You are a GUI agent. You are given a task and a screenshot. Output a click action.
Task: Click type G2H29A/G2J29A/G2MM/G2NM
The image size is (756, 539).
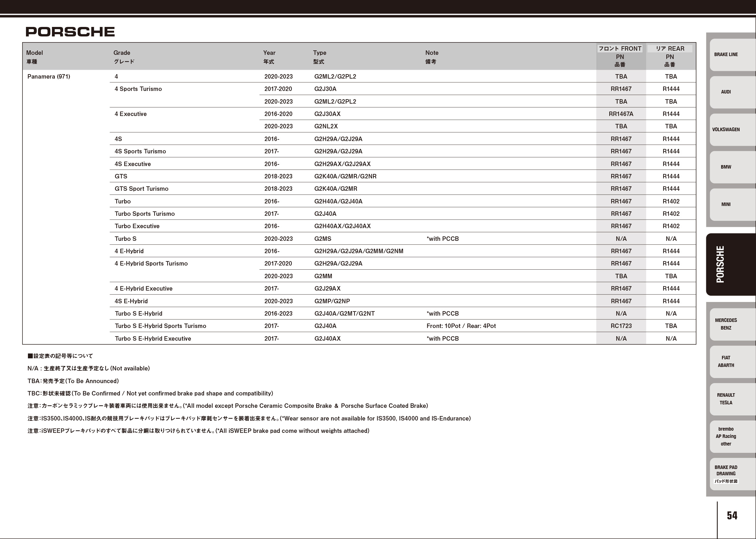pos(358,251)
